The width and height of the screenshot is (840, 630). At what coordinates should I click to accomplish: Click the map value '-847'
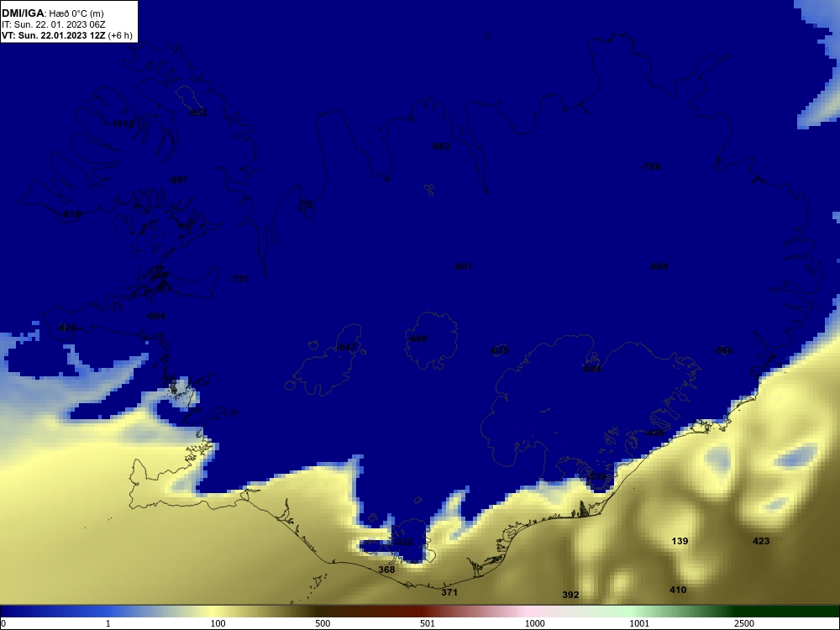pyautogui.click(x=345, y=347)
